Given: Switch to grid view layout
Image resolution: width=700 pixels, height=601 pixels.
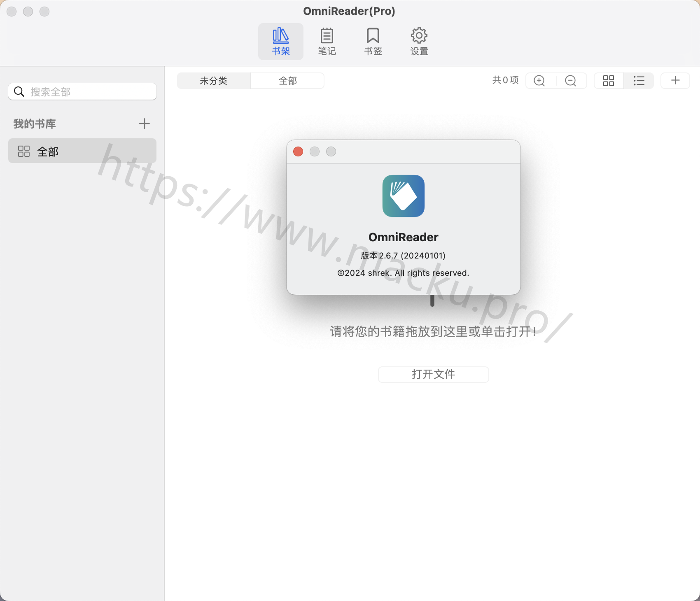Looking at the screenshot, I should pos(609,81).
